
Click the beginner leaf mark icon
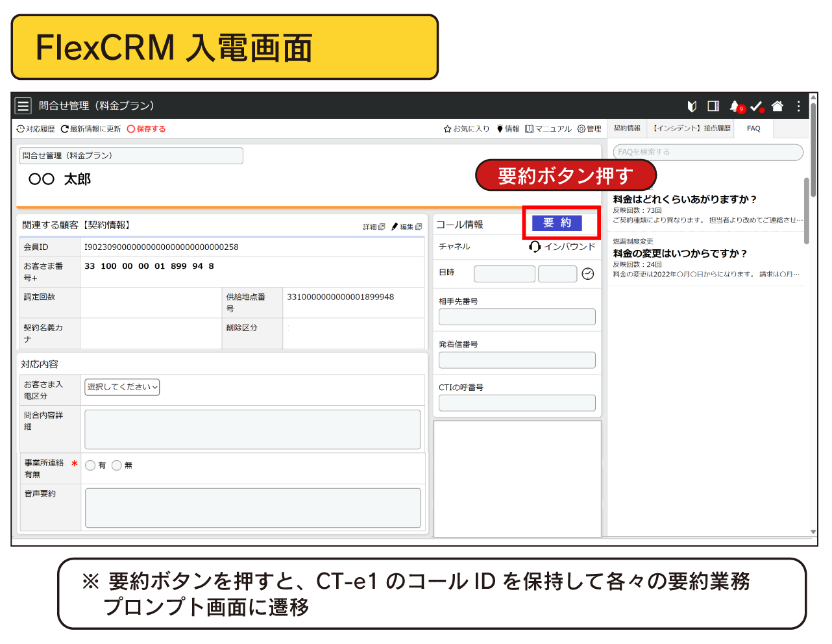click(692, 106)
